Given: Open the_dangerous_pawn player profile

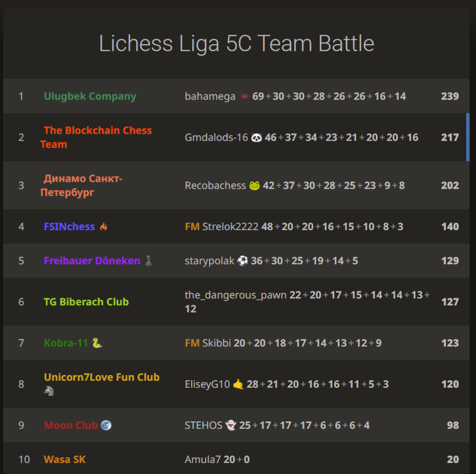Looking at the screenshot, I should [x=236, y=295].
